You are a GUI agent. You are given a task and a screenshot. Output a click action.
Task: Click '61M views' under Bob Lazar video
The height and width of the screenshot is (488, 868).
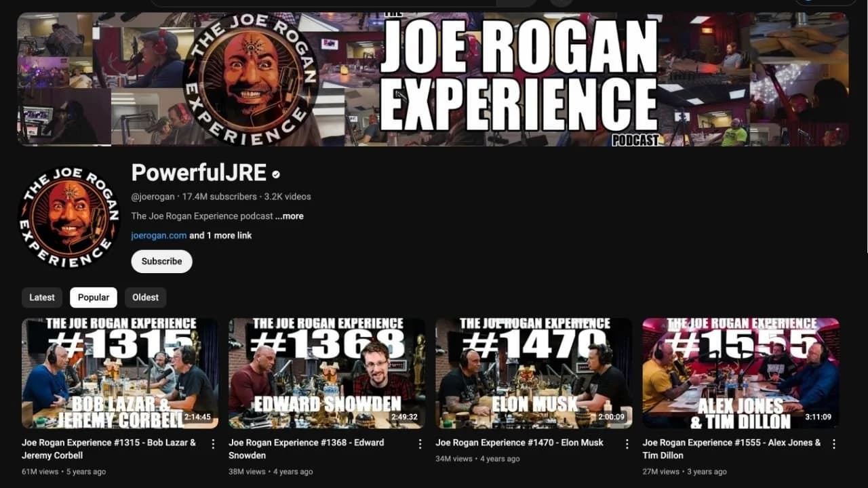pos(40,472)
